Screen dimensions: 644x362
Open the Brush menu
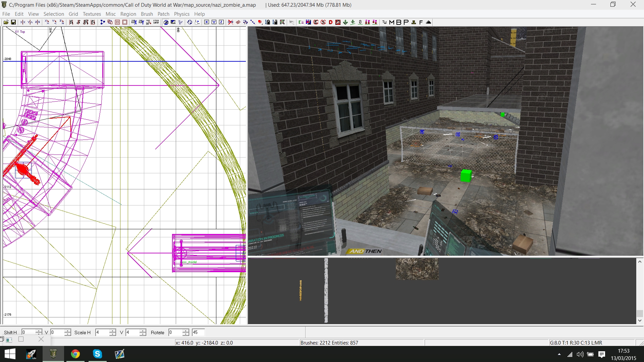pyautogui.click(x=147, y=14)
